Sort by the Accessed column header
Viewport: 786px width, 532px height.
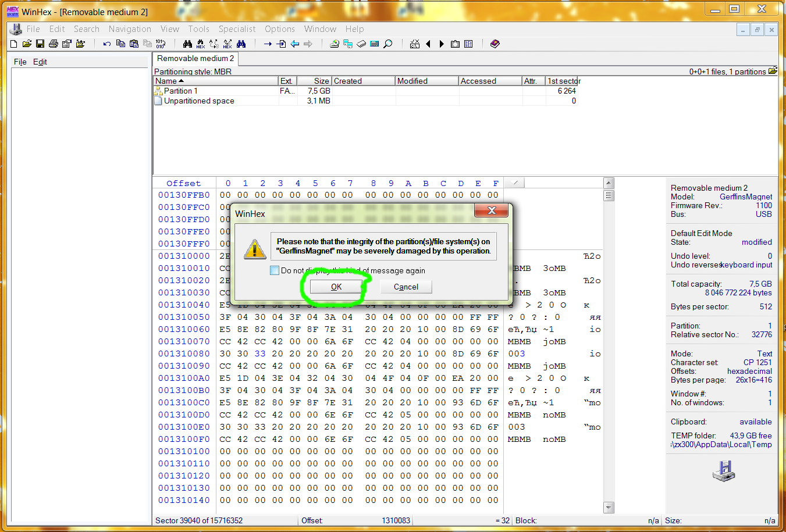coord(490,81)
